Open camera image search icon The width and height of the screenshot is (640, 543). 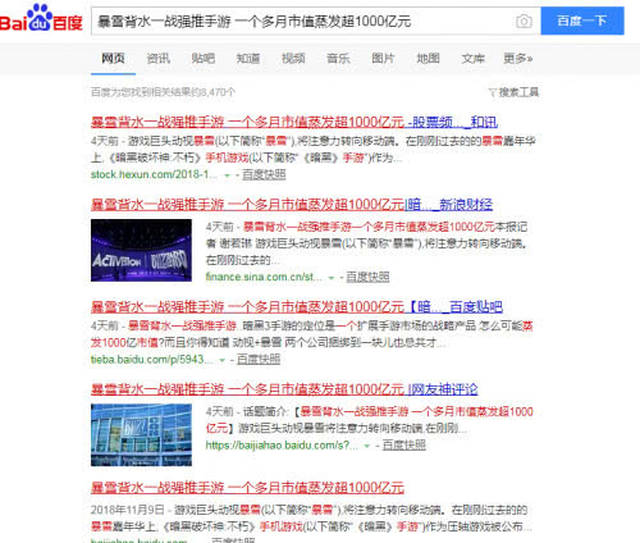pyautogui.click(x=524, y=21)
